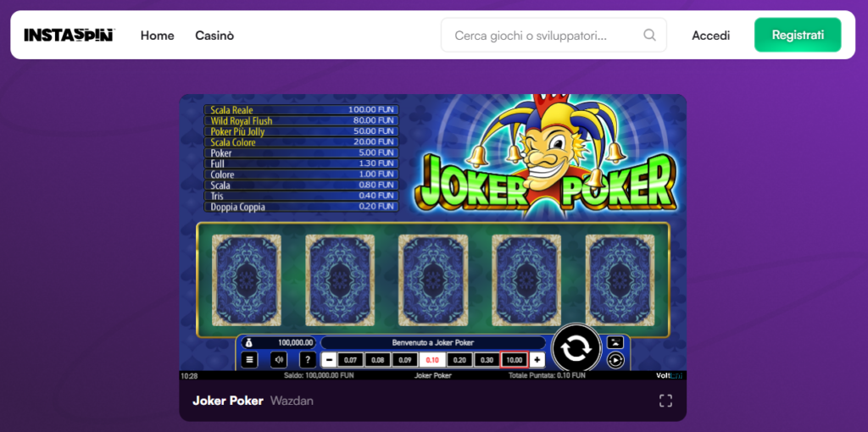Click the Joker Poker jester logo

click(x=545, y=157)
